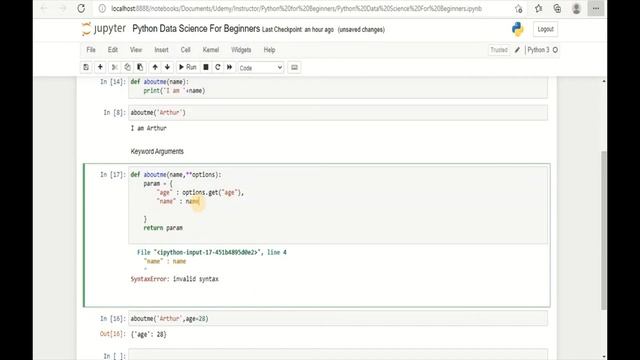Restart the kernel icon
The height and width of the screenshot is (360, 640).
pyautogui.click(x=218, y=67)
